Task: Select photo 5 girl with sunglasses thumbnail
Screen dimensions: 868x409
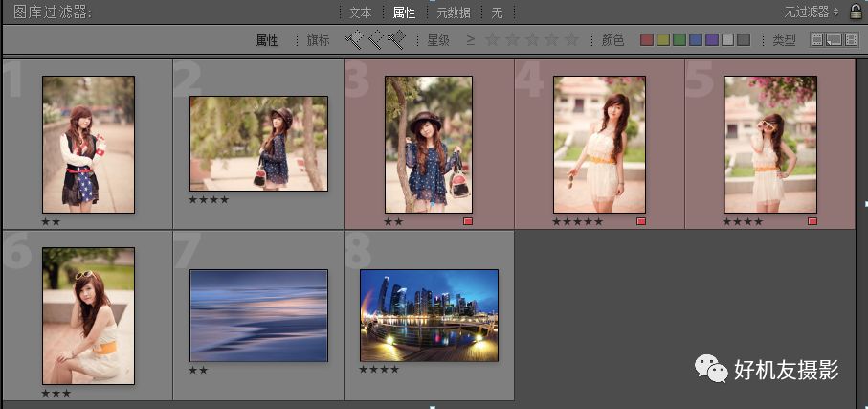Action: 770,145
